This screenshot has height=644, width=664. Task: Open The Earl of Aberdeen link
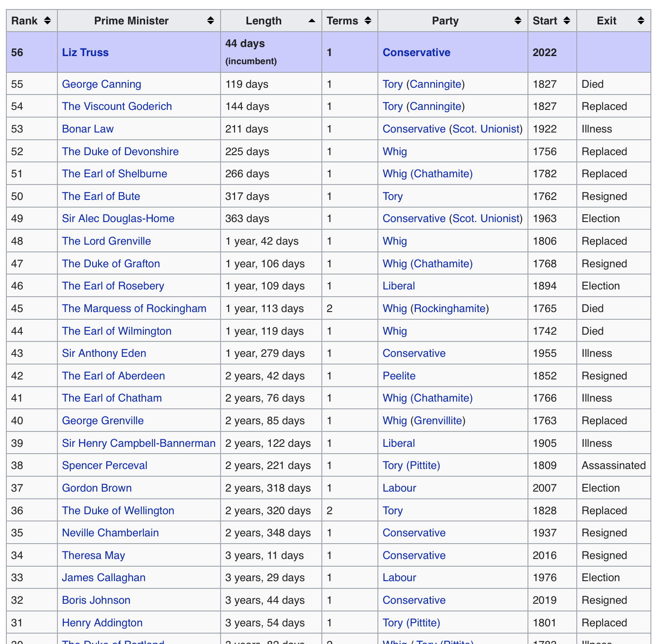113,376
